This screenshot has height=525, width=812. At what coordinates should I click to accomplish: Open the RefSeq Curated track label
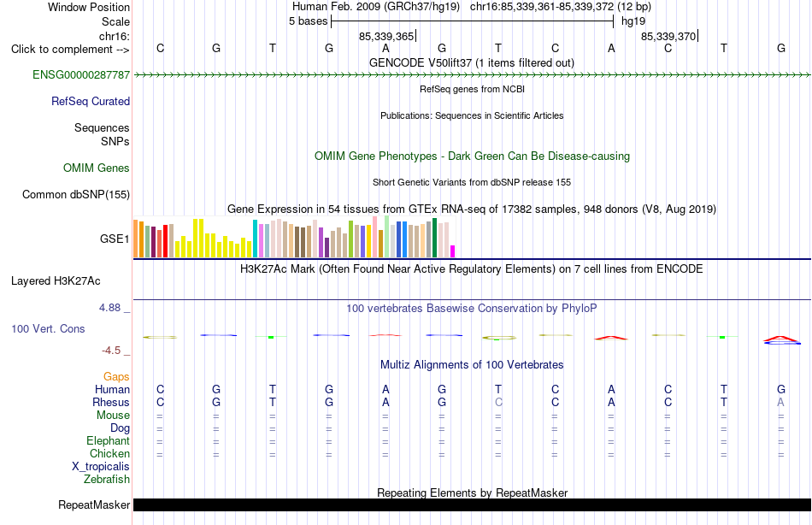point(91,102)
